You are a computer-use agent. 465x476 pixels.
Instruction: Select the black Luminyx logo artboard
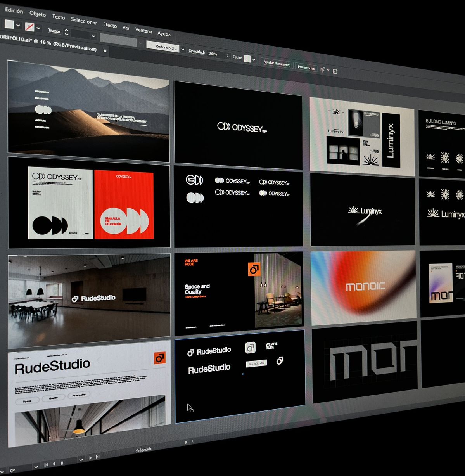(x=363, y=210)
